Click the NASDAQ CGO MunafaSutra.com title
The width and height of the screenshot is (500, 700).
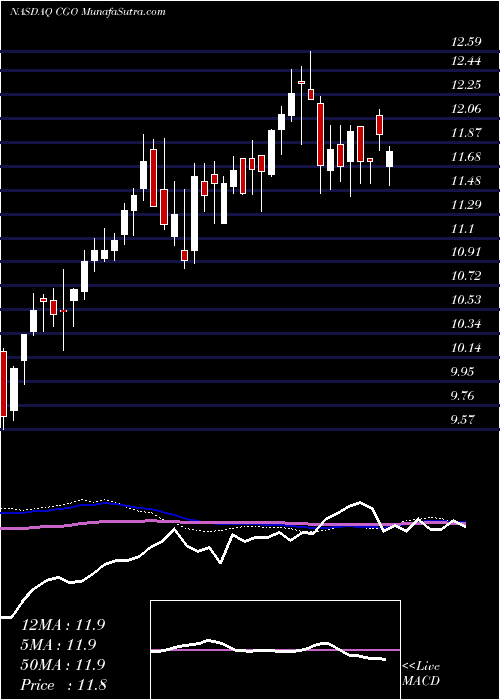click(88, 12)
